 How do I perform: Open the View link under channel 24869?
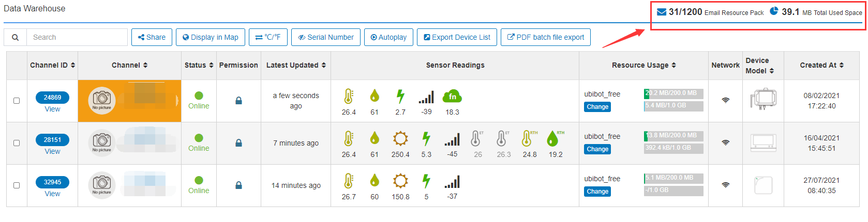[52, 109]
